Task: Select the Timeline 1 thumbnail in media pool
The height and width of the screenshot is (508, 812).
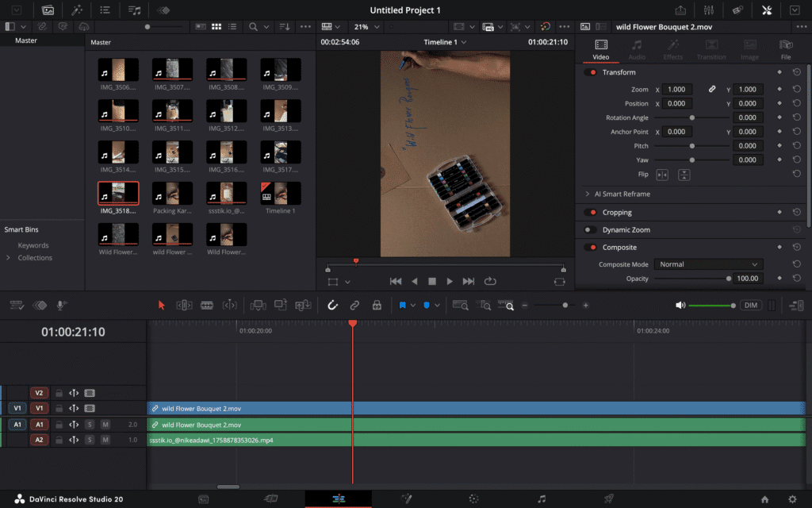Action: pos(280,194)
